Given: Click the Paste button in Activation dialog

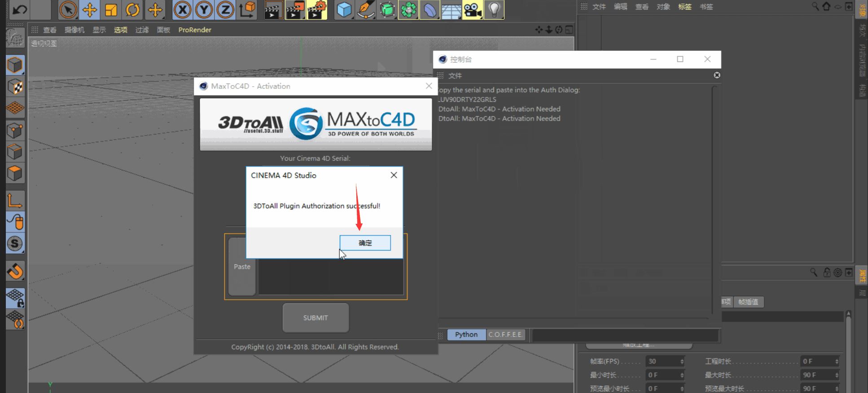Looking at the screenshot, I should [x=242, y=266].
